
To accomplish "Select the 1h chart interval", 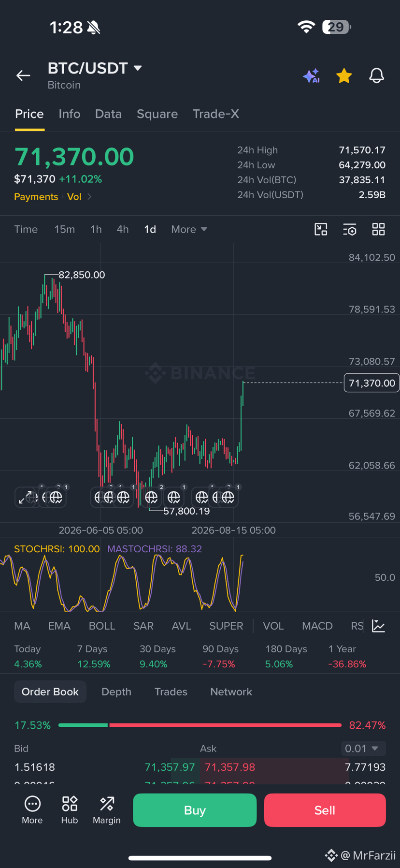I will tap(96, 229).
